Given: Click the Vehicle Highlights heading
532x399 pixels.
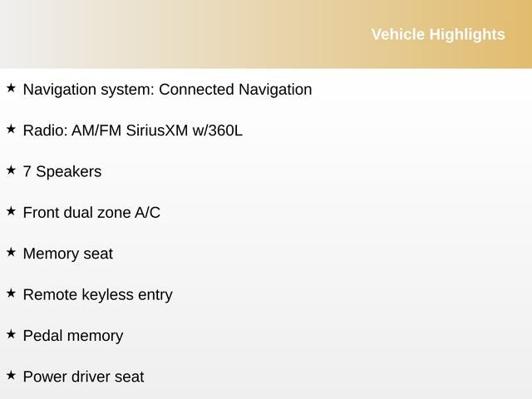Looking at the screenshot, I should pyautogui.click(x=437, y=34).
